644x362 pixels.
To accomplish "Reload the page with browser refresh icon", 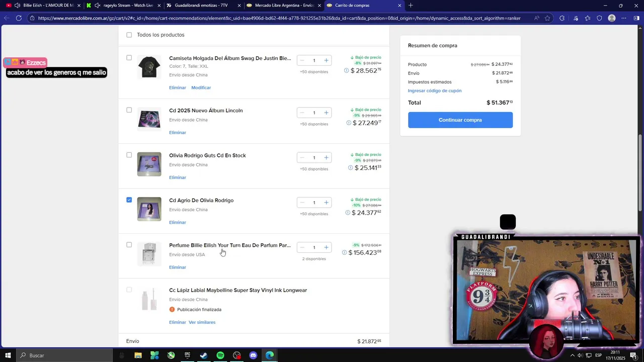I will [19, 18].
